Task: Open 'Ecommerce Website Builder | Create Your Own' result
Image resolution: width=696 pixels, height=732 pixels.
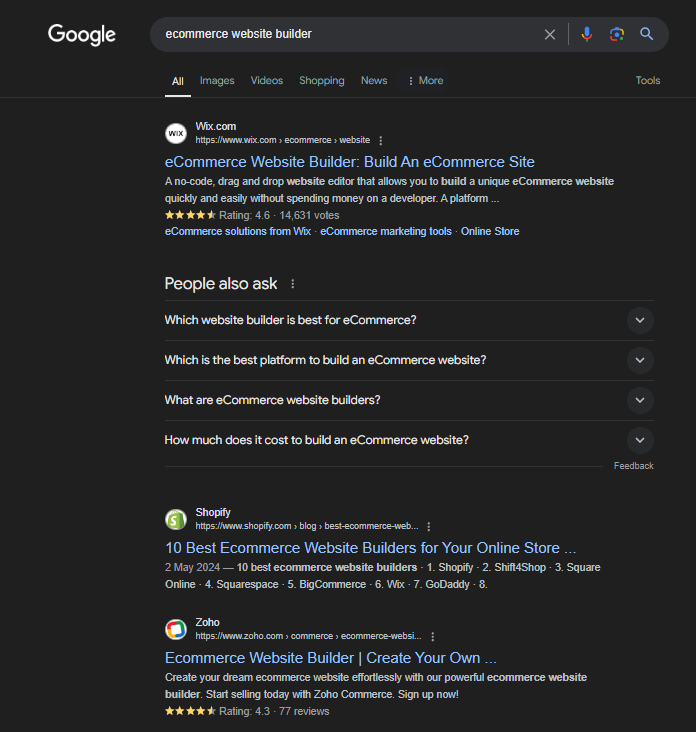Action: pos(330,658)
